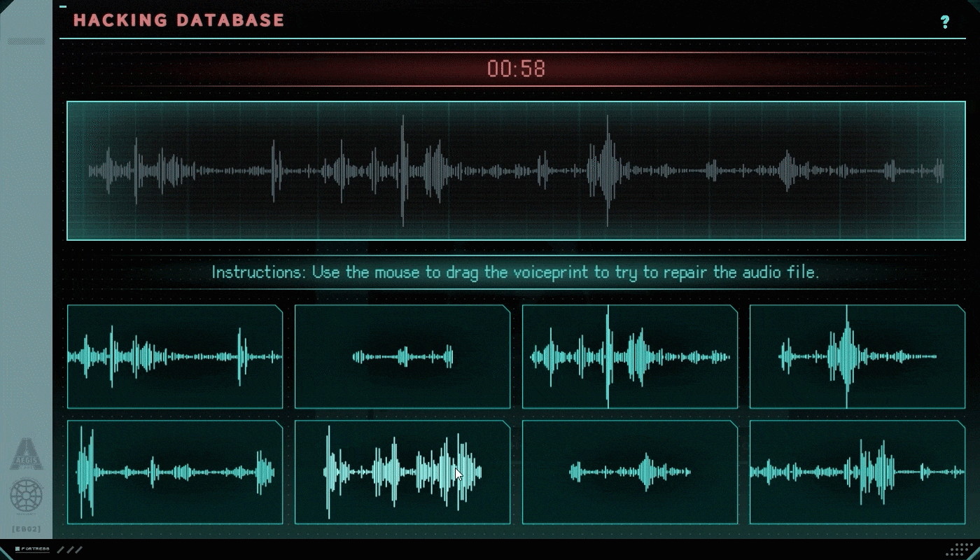Image resolution: width=980 pixels, height=560 pixels.
Task: Select the first voiceprint in the top row
Action: [175, 356]
